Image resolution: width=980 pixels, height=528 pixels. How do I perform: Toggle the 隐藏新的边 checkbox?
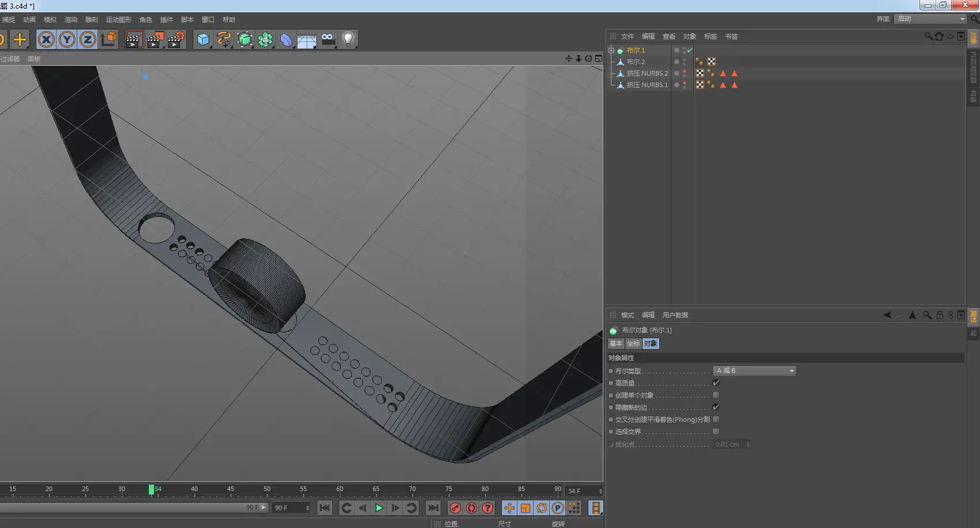tap(716, 407)
